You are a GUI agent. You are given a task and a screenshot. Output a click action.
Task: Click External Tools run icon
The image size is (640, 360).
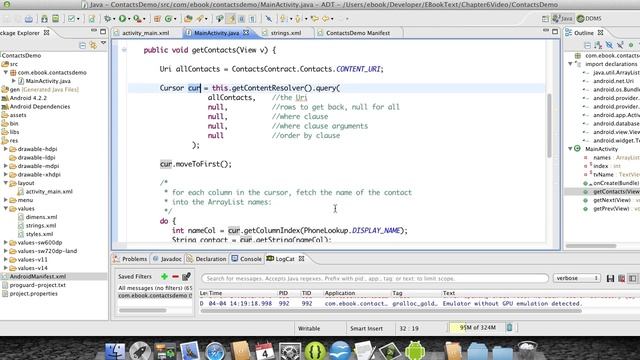[x=137, y=19]
